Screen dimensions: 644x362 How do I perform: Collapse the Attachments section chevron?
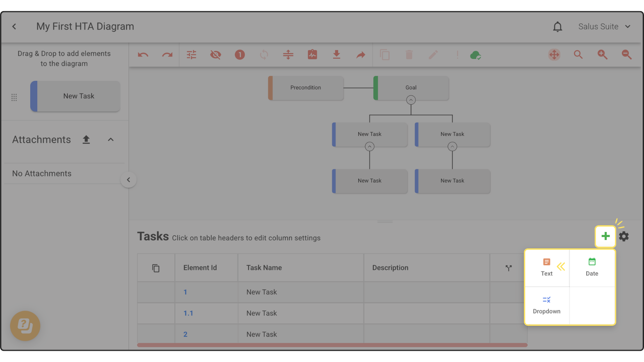pos(111,139)
